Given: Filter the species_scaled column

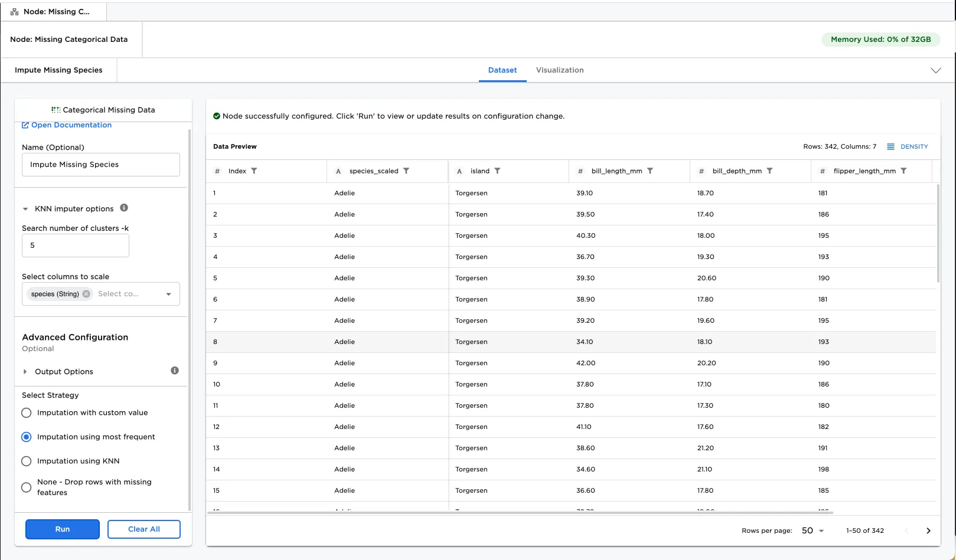Looking at the screenshot, I should [406, 171].
